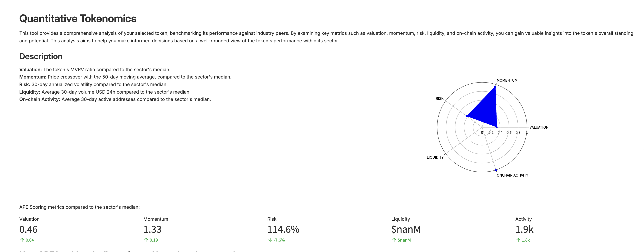Click the Risk metric value 114.6%
Viewport: 644px width, 252px height.
point(283,229)
